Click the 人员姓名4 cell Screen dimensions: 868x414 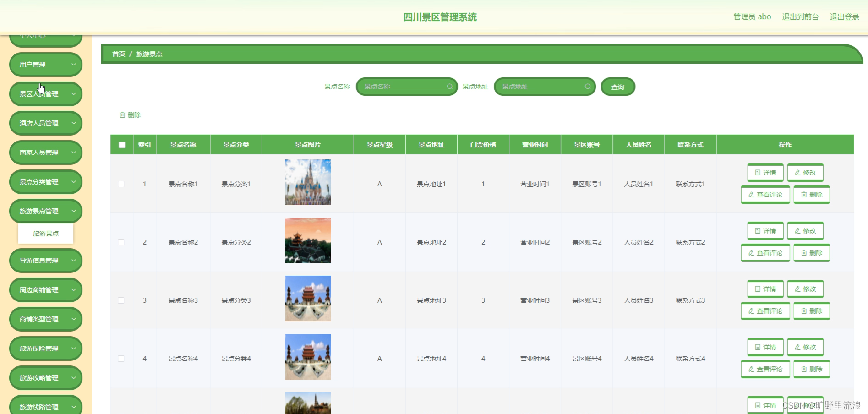(x=639, y=359)
